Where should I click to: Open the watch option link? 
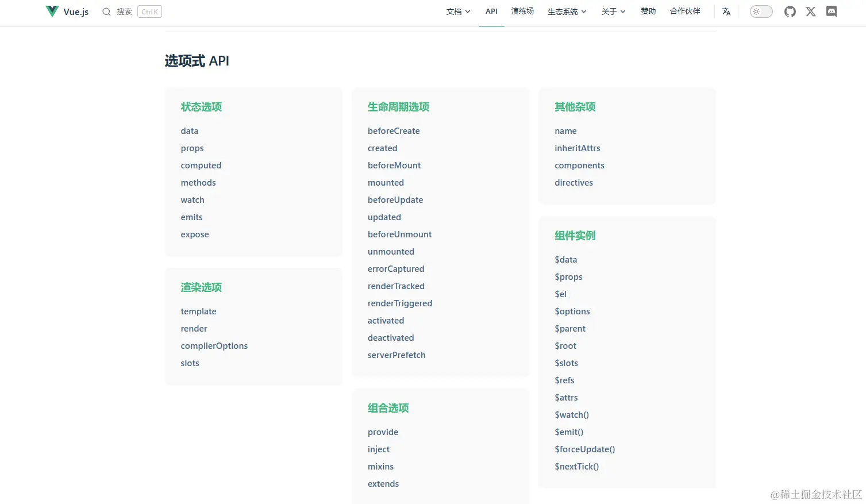click(193, 200)
